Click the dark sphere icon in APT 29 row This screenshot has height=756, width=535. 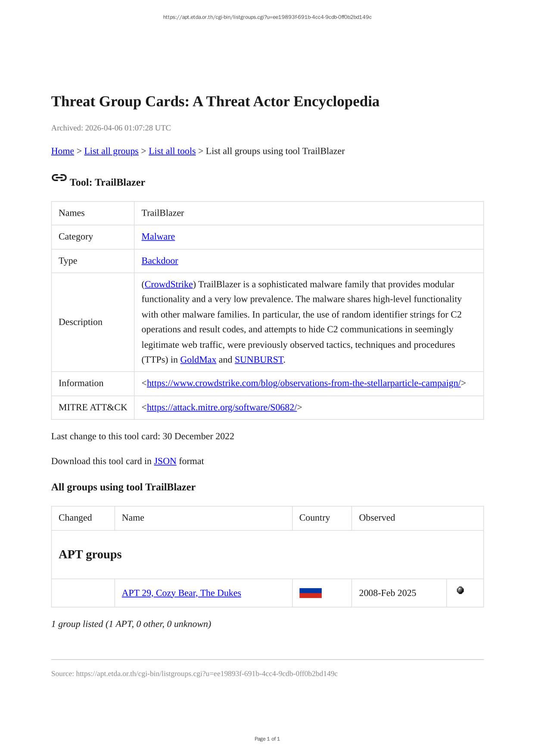[460, 590]
